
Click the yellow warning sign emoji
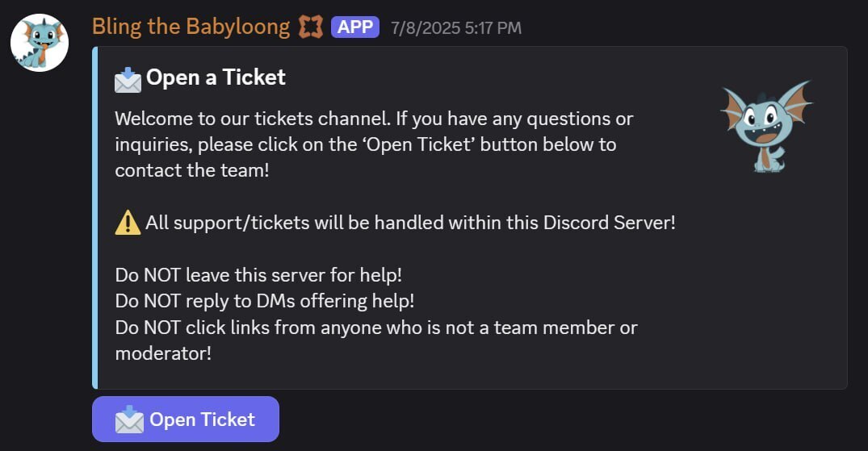pos(128,223)
